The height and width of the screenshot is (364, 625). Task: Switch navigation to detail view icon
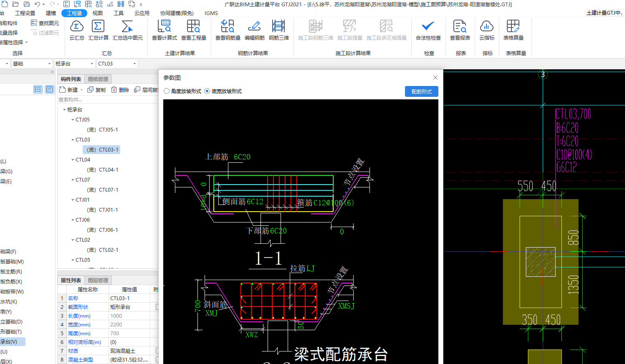(50, 89)
